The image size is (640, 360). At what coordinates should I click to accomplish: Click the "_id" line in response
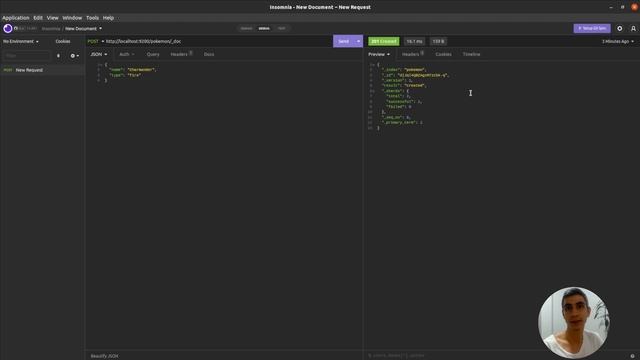click(415, 75)
